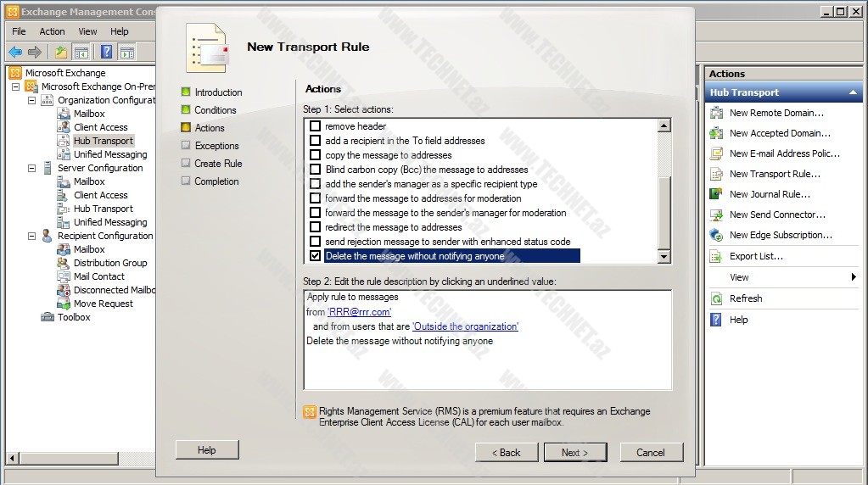The width and height of the screenshot is (868, 485).
Task: Open the Help menu in menu bar
Action: [119, 31]
